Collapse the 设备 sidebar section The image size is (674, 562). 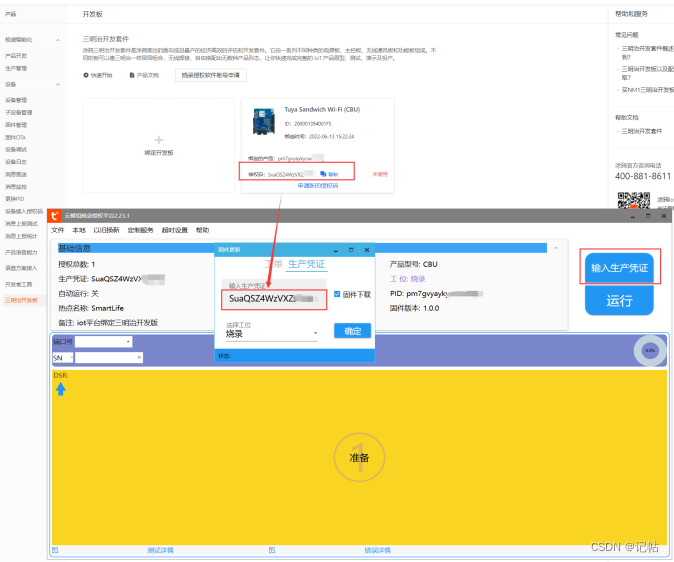pyautogui.click(x=58, y=84)
